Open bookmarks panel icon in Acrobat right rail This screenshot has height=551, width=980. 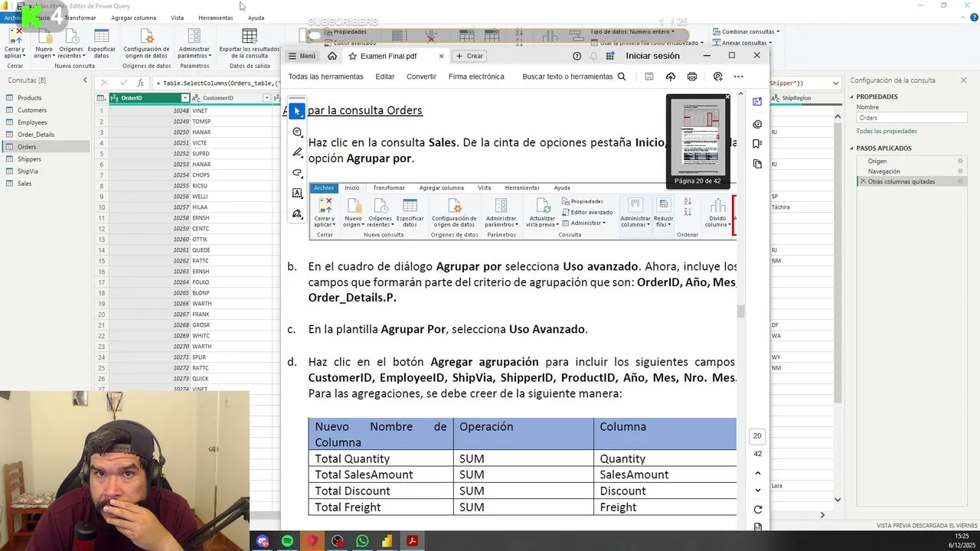[x=757, y=144]
